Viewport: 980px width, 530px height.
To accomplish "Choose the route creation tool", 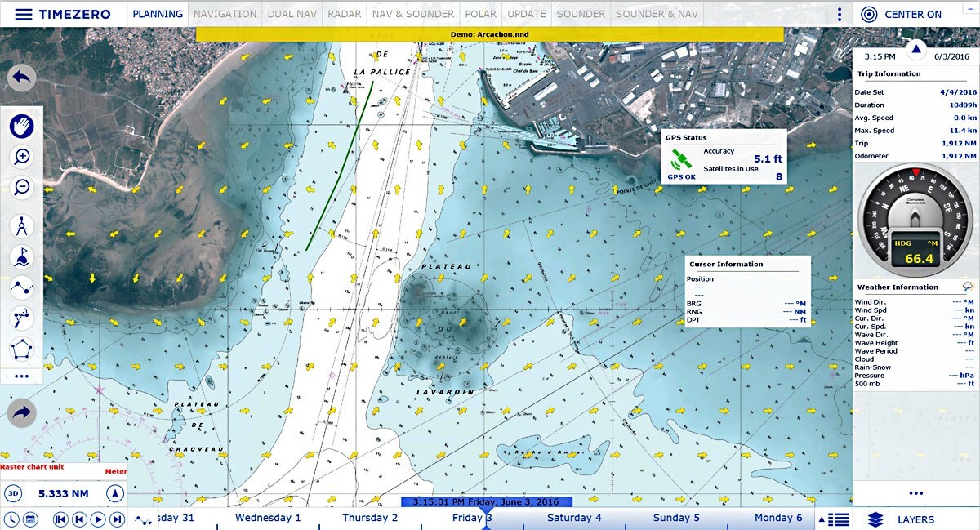I will click(22, 287).
